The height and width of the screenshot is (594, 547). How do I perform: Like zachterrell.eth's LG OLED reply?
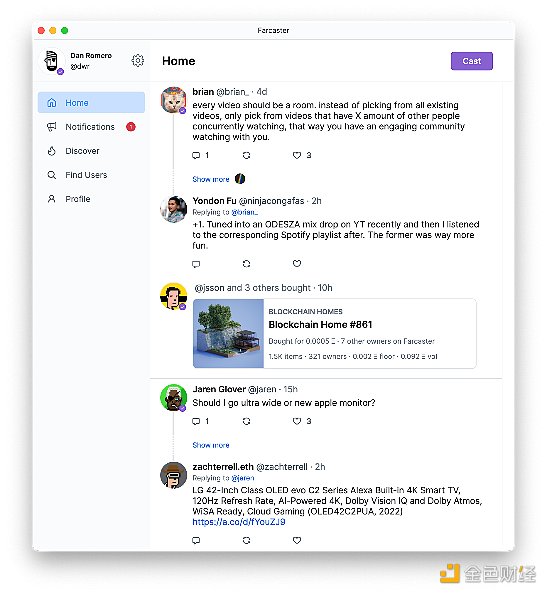coord(297,540)
